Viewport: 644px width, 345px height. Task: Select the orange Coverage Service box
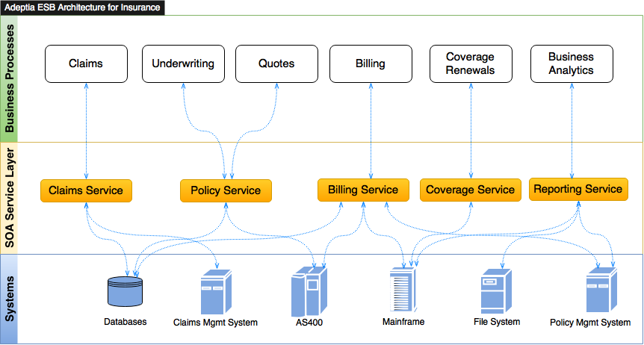pyautogui.click(x=470, y=190)
